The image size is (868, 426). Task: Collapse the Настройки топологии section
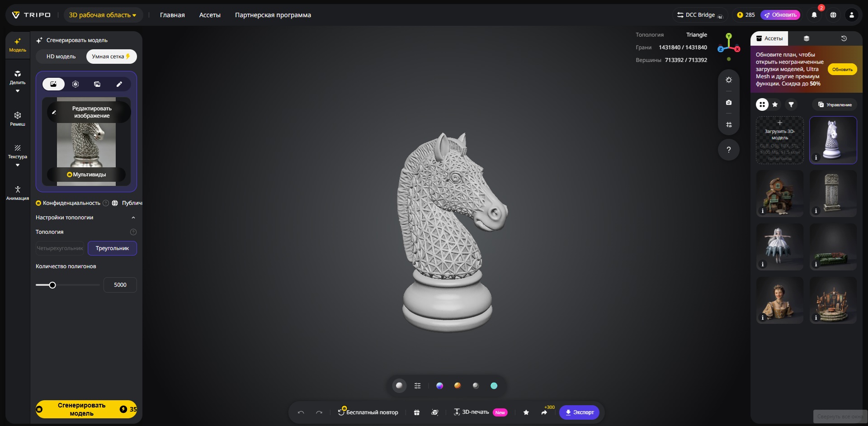pos(133,218)
